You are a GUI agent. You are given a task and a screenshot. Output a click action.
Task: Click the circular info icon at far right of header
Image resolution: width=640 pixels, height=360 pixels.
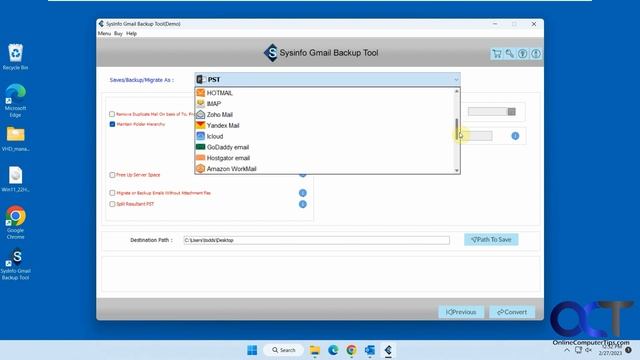(536, 53)
